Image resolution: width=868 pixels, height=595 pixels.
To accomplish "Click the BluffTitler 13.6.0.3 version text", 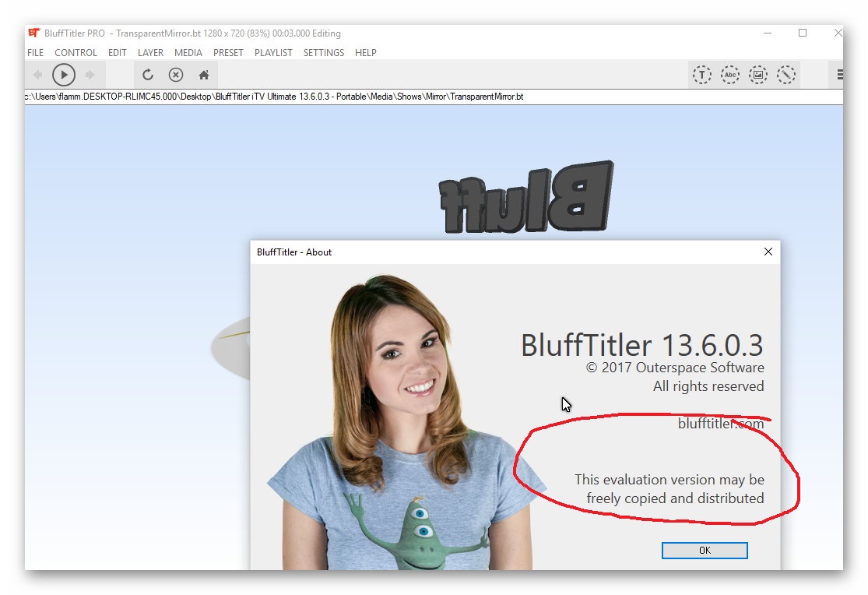I will (642, 345).
